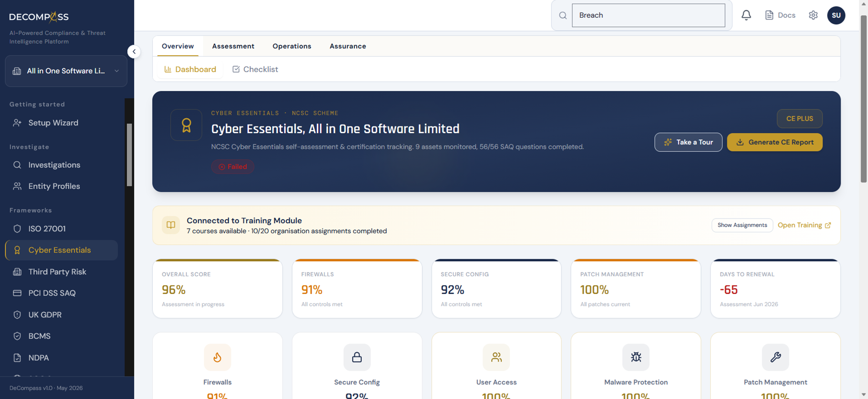Open settings gear
Viewport: 868px width, 399px height.
[x=813, y=15]
